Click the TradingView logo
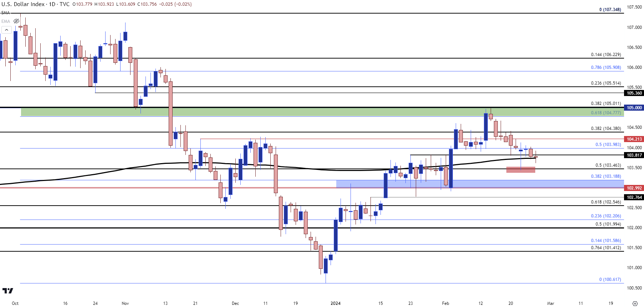The height and width of the screenshot is (307, 644). 7,291
